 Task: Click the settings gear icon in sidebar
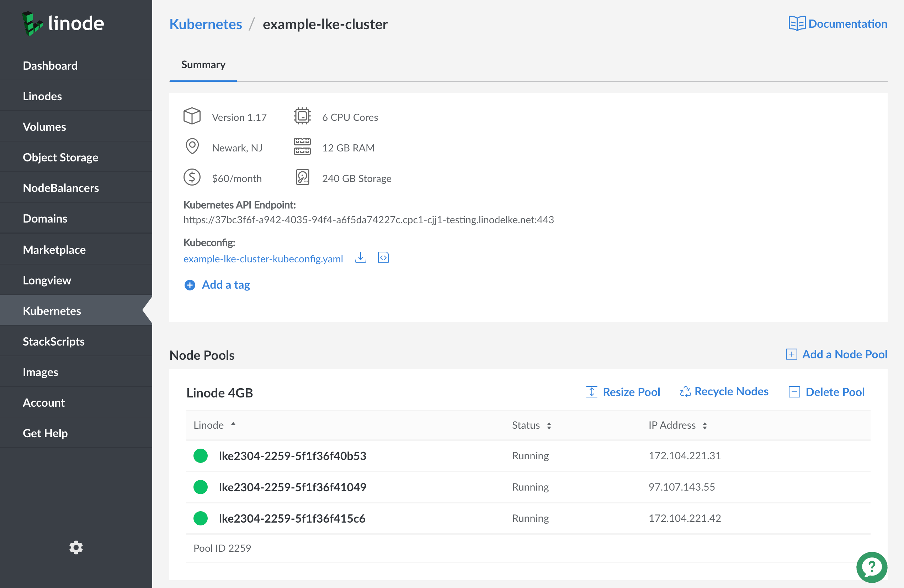coord(76,547)
